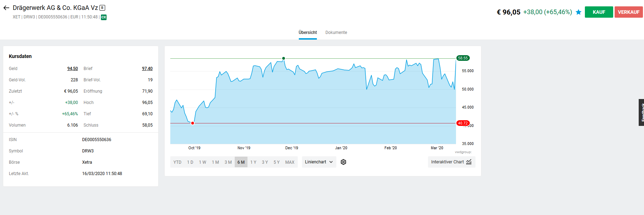The height and width of the screenshot is (215, 644).
Task: Switch to the Dokumente tab
Action: pos(336,33)
